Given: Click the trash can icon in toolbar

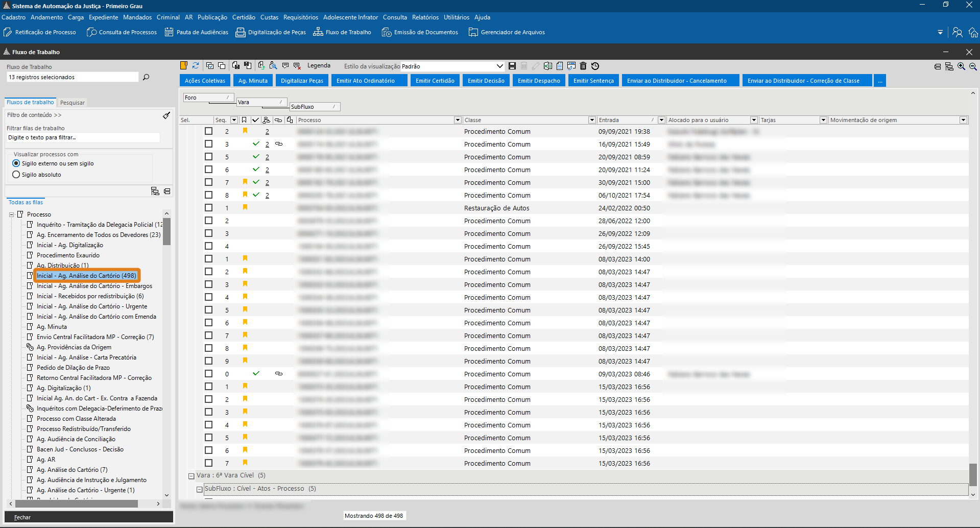Looking at the screenshot, I should point(583,66).
